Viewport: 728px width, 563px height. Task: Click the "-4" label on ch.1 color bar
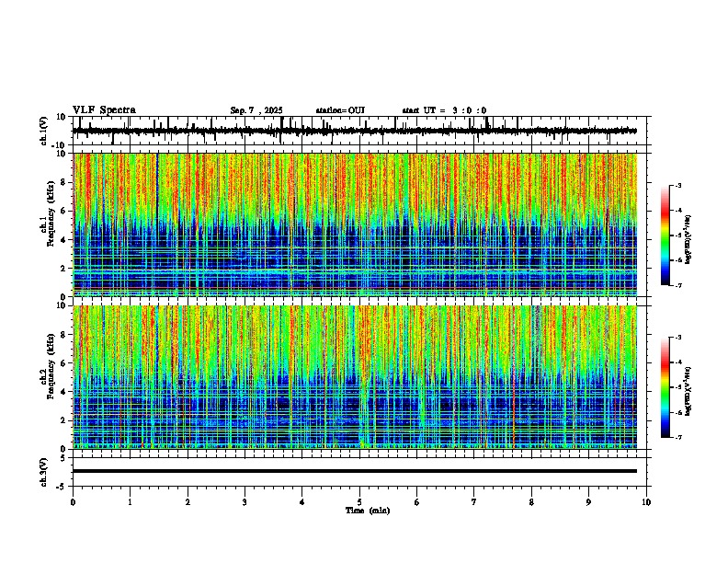(x=677, y=211)
